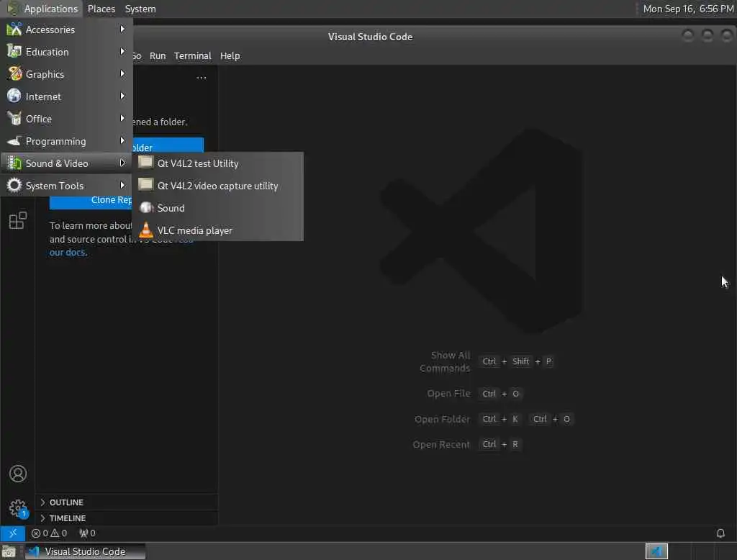Close the Visual Studio Code window
This screenshot has width=737, height=560.
727,36
